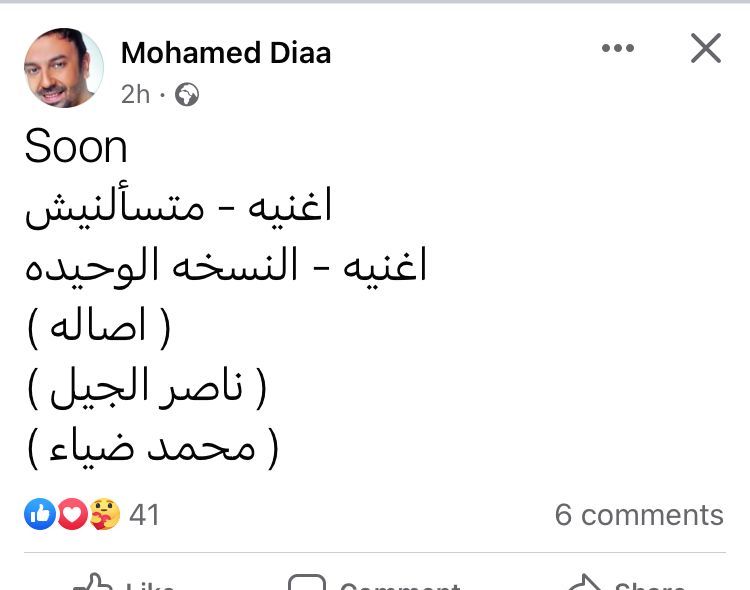Click the Mohamed Diaa name link
Viewport: 750px width, 590px height.
[x=226, y=53]
